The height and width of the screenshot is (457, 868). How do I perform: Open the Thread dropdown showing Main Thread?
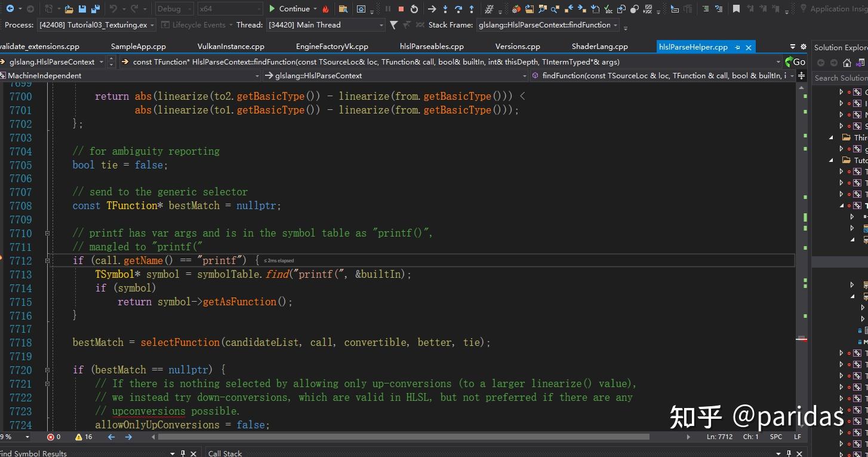click(325, 25)
